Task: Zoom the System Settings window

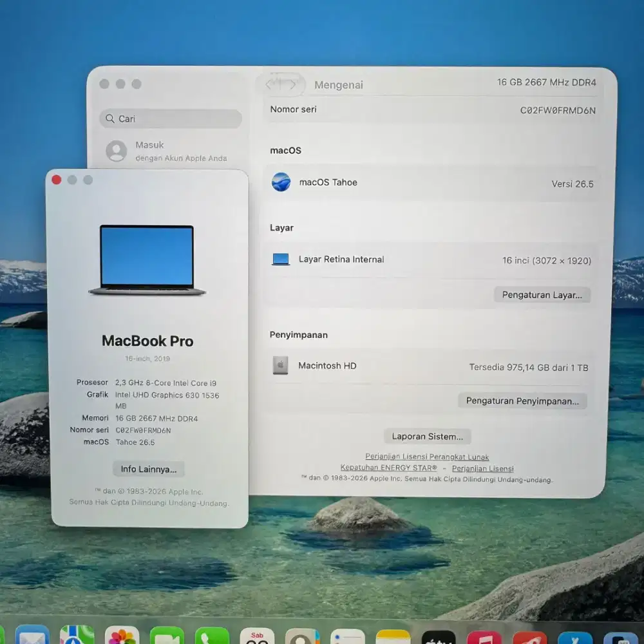Action: pos(137,84)
